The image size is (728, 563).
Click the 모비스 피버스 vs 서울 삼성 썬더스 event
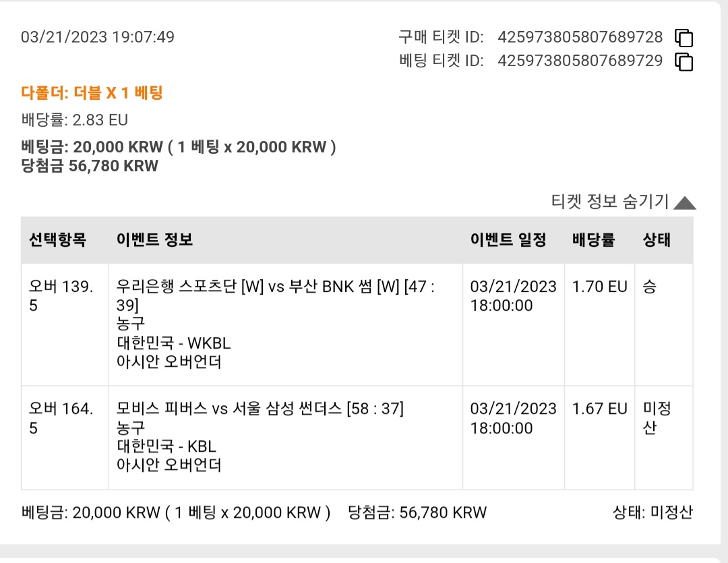click(x=260, y=409)
